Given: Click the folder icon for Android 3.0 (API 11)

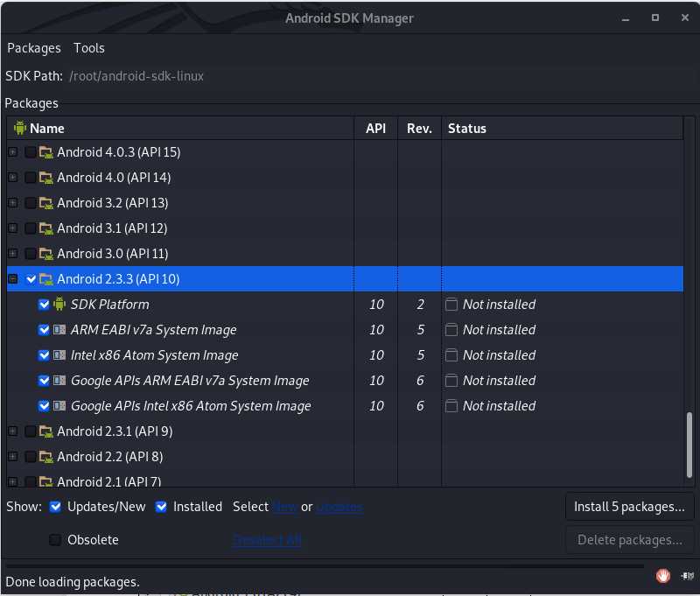Looking at the screenshot, I should point(46,254).
